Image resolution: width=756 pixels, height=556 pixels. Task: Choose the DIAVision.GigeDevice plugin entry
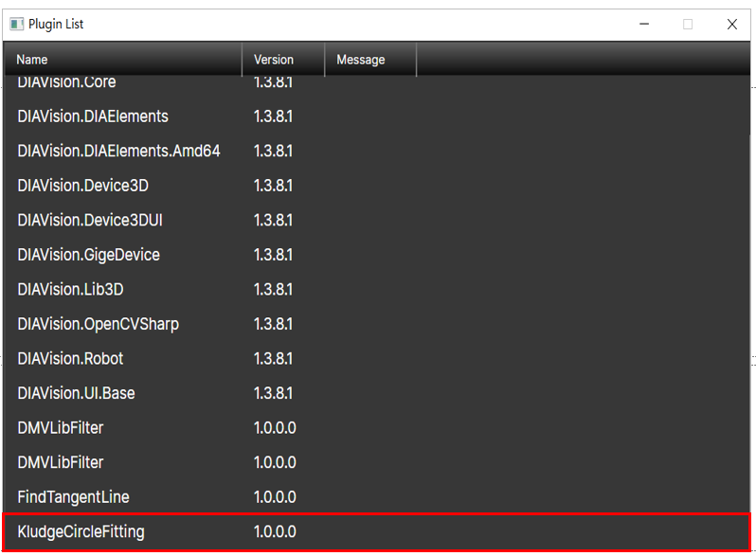88,255
